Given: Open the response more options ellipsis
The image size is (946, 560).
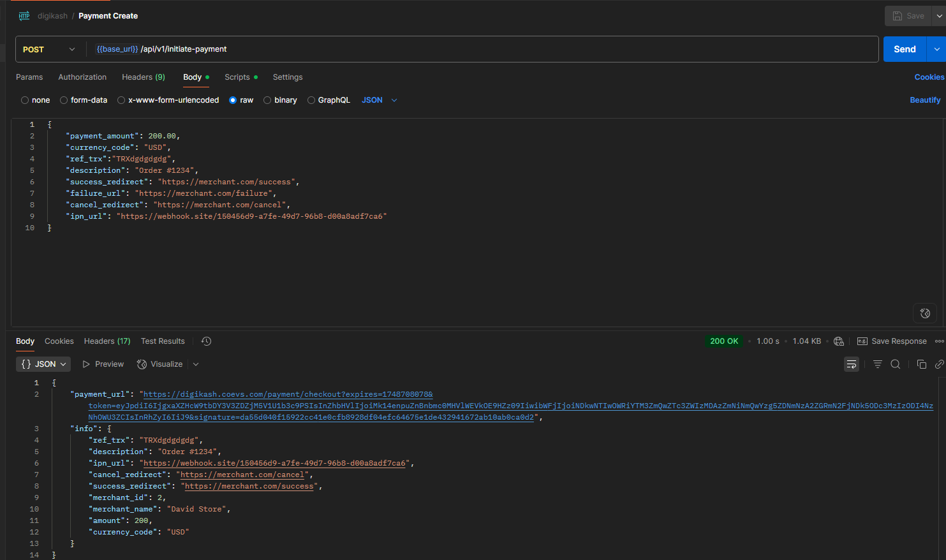Looking at the screenshot, I should (x=940, y=341).
